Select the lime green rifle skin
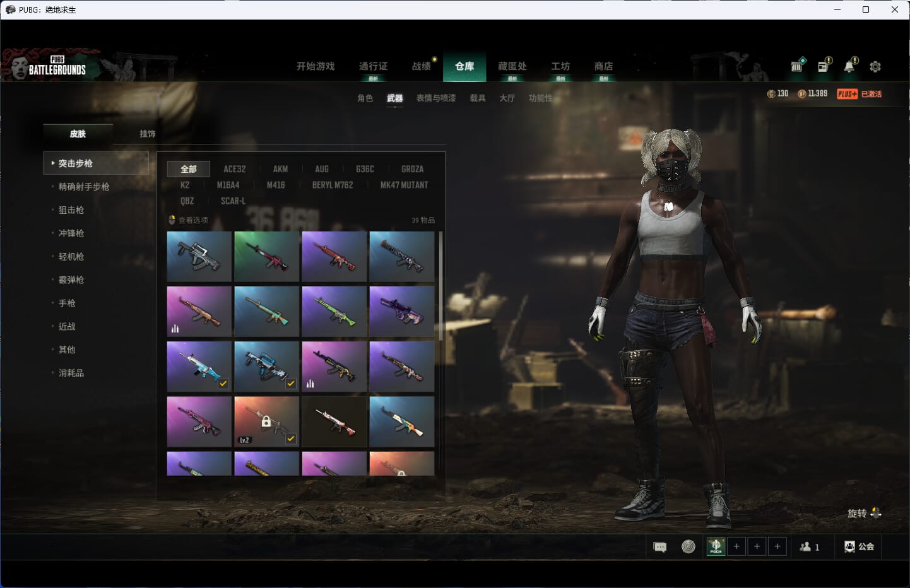This screenshot has width=910, height=588. click(334, 311)
